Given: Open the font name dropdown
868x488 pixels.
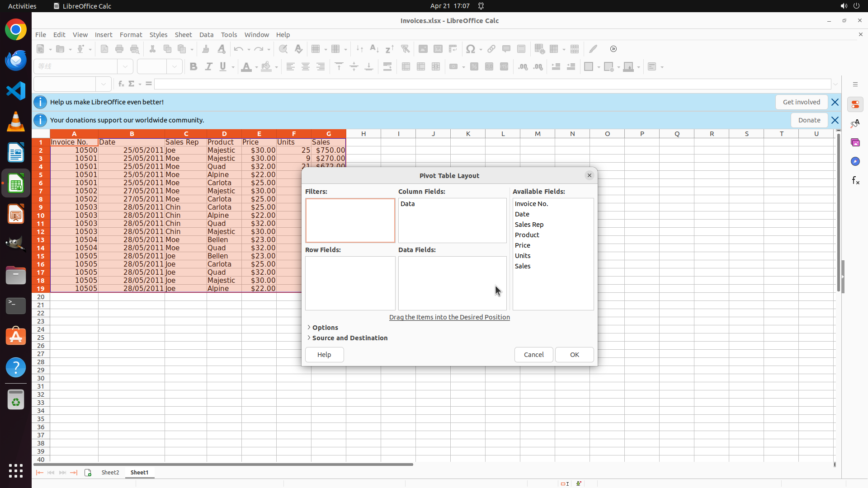Looking at the screenshot, I should point(125,66).
